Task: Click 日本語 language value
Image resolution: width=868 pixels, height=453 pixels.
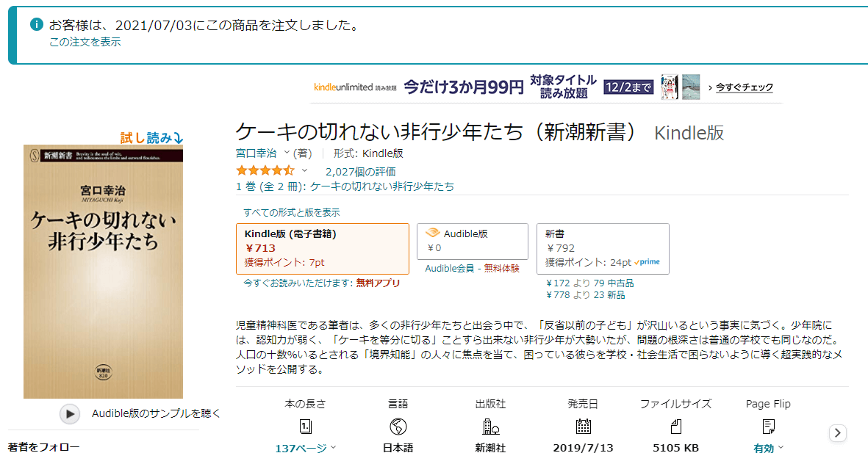Action: pyautogui.click(x=398, y=447)
